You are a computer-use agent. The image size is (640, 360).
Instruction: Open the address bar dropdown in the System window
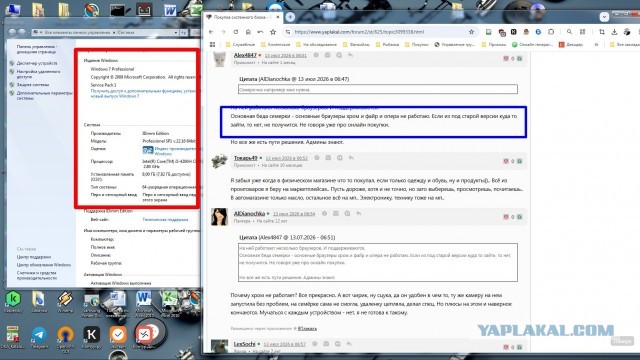[x=176, y=32]
